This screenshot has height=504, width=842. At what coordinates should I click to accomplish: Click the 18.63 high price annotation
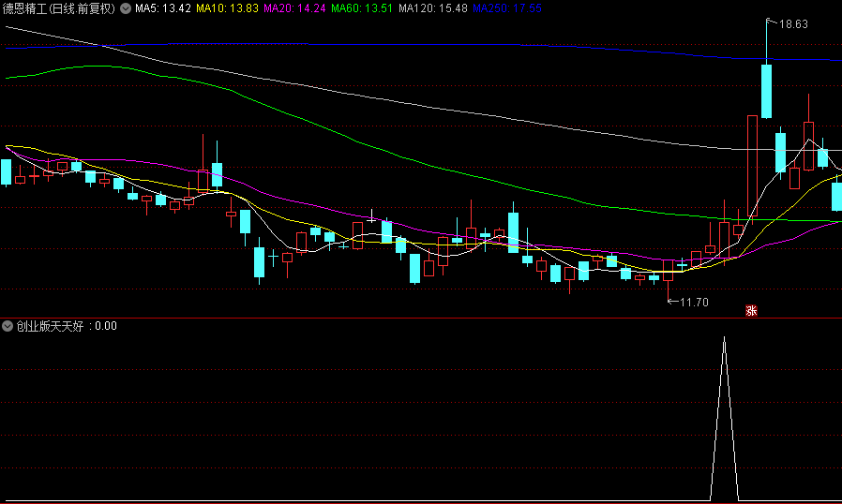click(x=793, y=24)
